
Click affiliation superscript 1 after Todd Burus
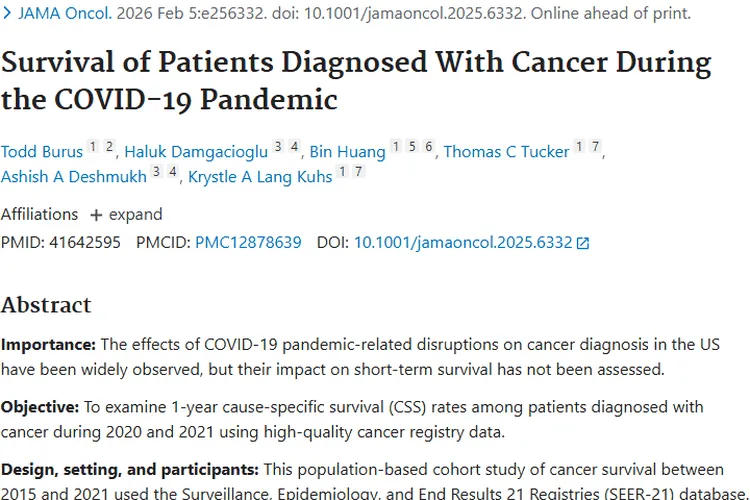[93, 147]
